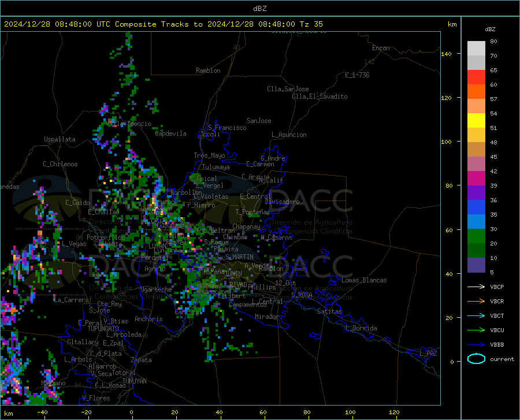
Task: Click the -40 tick on bottom km axis
Action: click(x=42, y=412)
